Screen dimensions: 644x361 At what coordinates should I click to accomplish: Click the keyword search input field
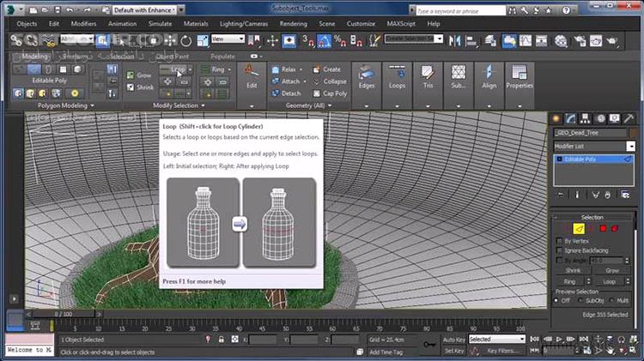pos(460,11)
